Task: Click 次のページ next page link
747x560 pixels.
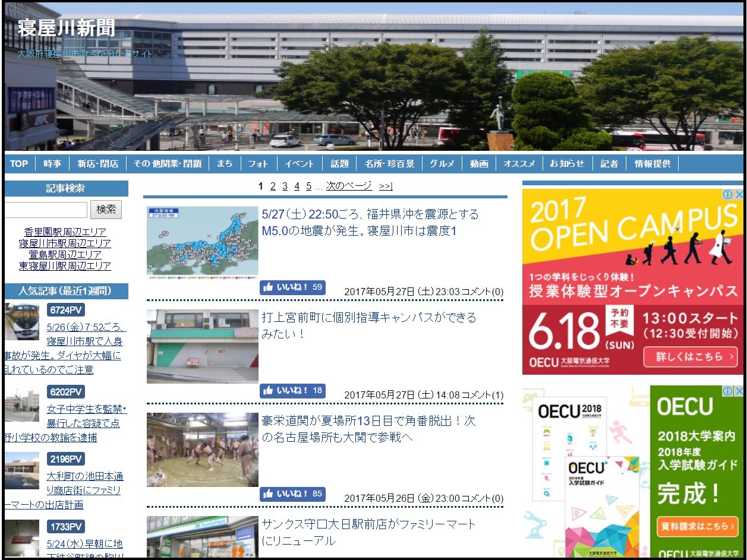Action: 349,186
